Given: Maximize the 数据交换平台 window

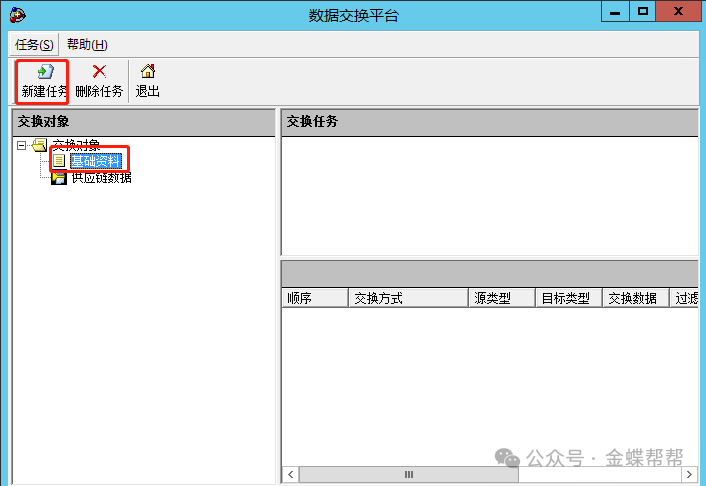Looking at the screenshot, I should point(643,12).
